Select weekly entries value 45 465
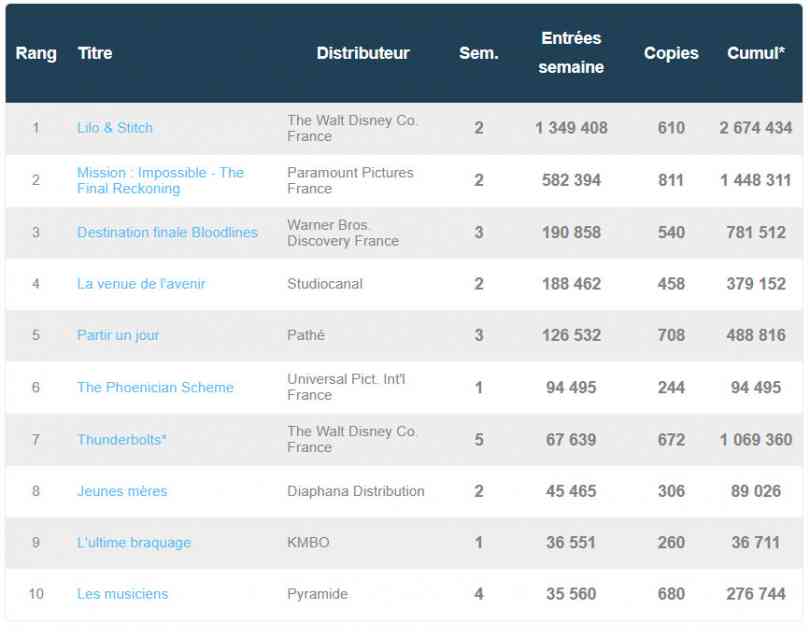The image size is (810, 637). tap(571, 491)
